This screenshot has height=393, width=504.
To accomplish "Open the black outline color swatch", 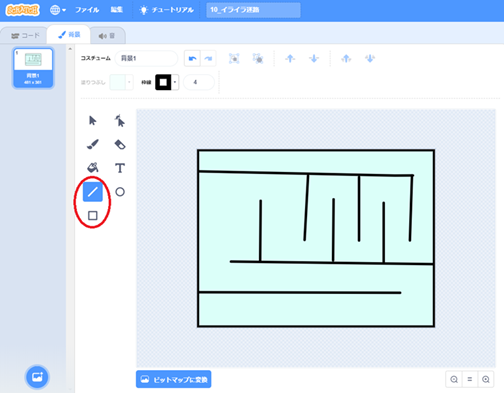I will [163, 82].
